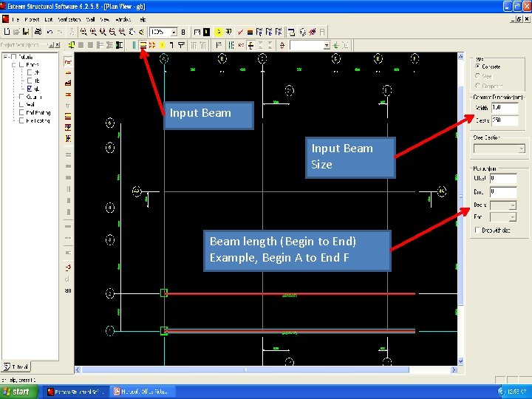The width and height of the screenshot is (532, 399).
Task: Open the Steel Section dropdown
Action: pos(522,149)
